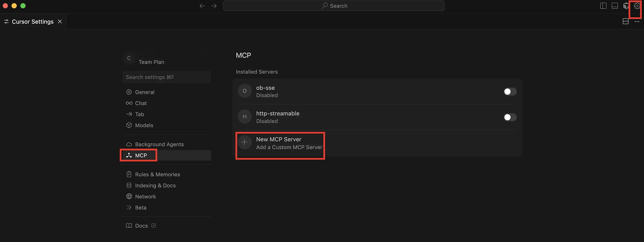The height and width of the screenshot is (242, 644).
Task: Click the navigate back arrow
Action: point(202,6)
